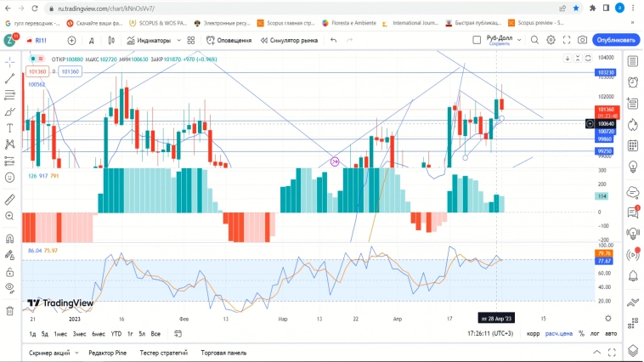The height and width of the screenshot is (362, 644).
Task: Take a chart snapshot with camera icon
Action: click(582, 40)
